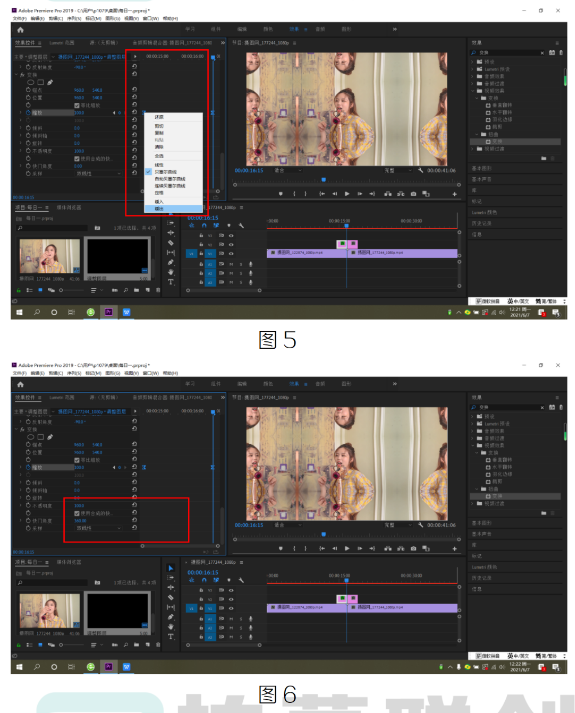The image size is (575, 713).
Task: Select rectangle mask tool in Figure 5 Effect Controls
Action: [40, 82]
